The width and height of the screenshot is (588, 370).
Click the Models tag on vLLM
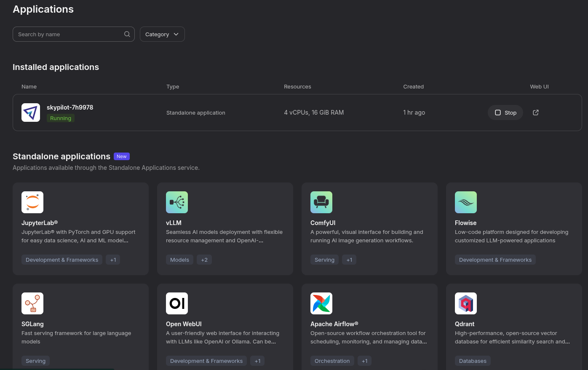pyautogui.click(x=179, y=260)
